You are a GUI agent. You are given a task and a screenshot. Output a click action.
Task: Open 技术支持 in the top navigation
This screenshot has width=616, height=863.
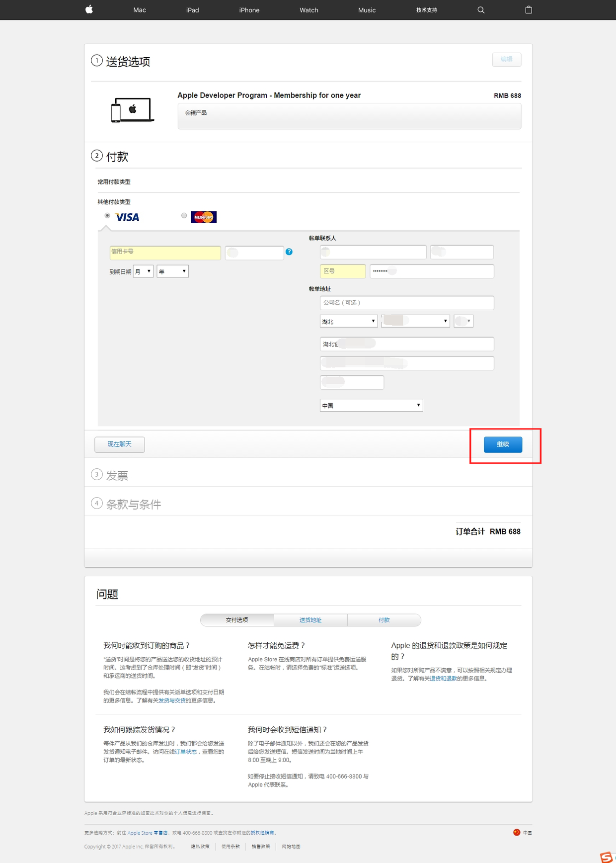click(427, 10)
